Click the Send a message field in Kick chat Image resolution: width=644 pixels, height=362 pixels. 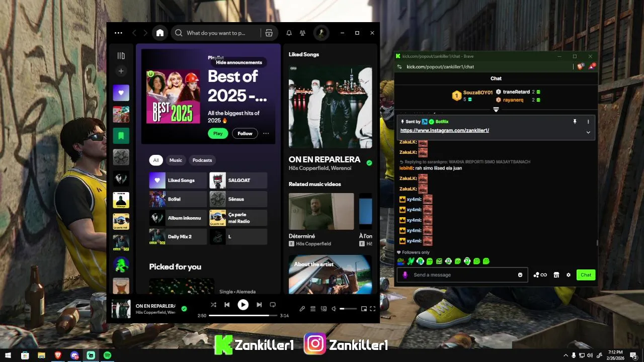click(462, 275)
